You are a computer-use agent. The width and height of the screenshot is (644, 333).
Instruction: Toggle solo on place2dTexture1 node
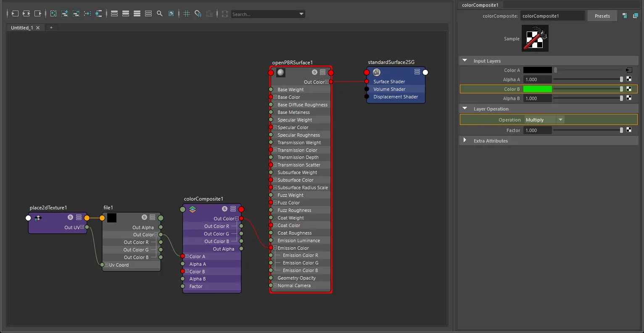[70, 217]
